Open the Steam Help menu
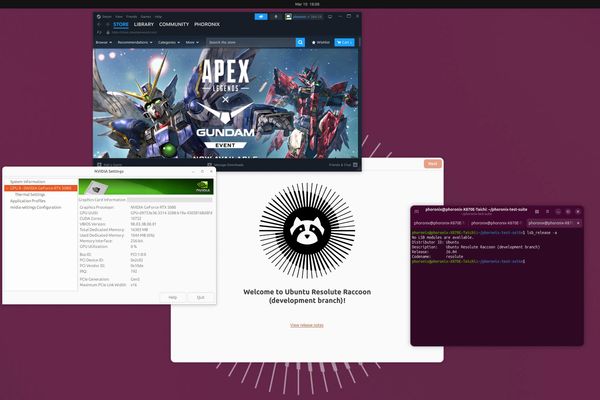600x400 pixels. tap(158, 17)
